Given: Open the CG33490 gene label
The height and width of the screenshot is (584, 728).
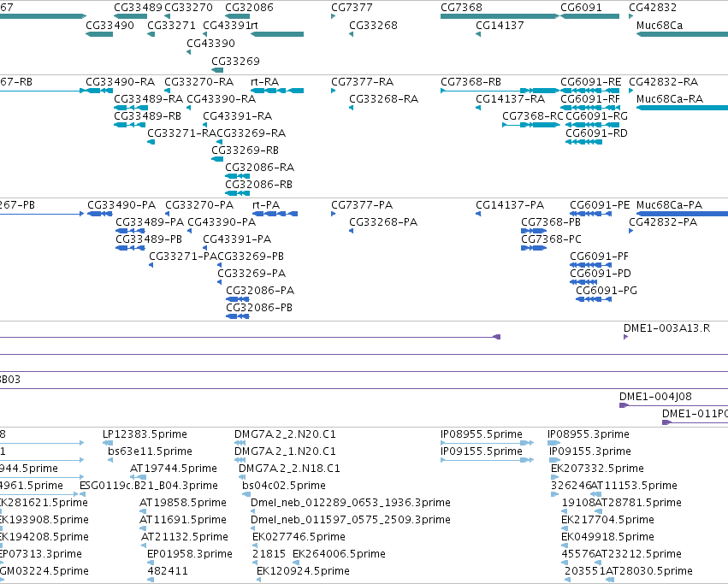Looking at the screenshot, I should tap(109, 26).
